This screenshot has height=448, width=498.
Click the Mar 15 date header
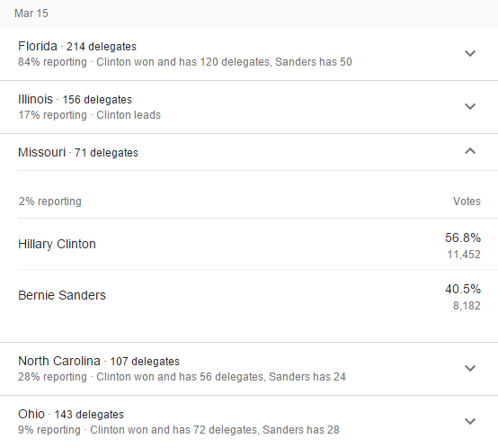[x=31, y=13]
